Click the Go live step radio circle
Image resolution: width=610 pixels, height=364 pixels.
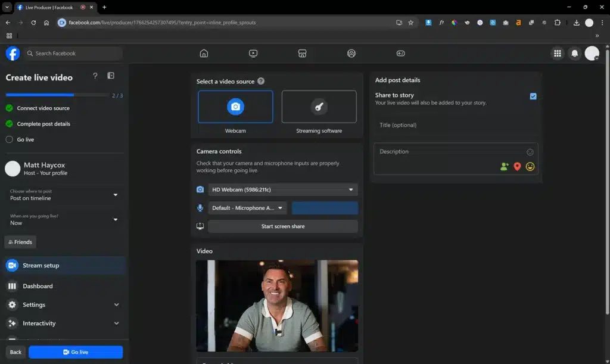pos(10,139)
